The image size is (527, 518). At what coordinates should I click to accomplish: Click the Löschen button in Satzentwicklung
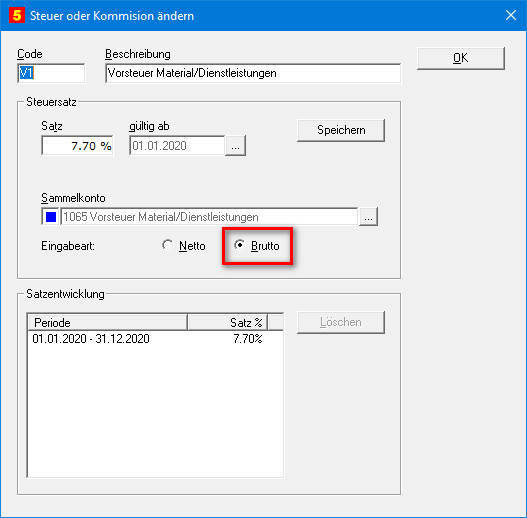point(341,322)
